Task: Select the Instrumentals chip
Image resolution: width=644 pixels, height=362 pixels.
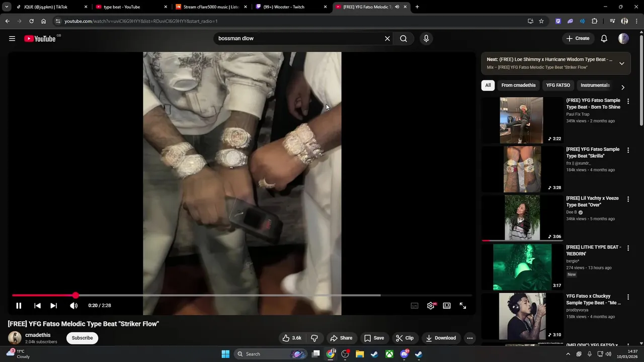Action: coord(595,85)
